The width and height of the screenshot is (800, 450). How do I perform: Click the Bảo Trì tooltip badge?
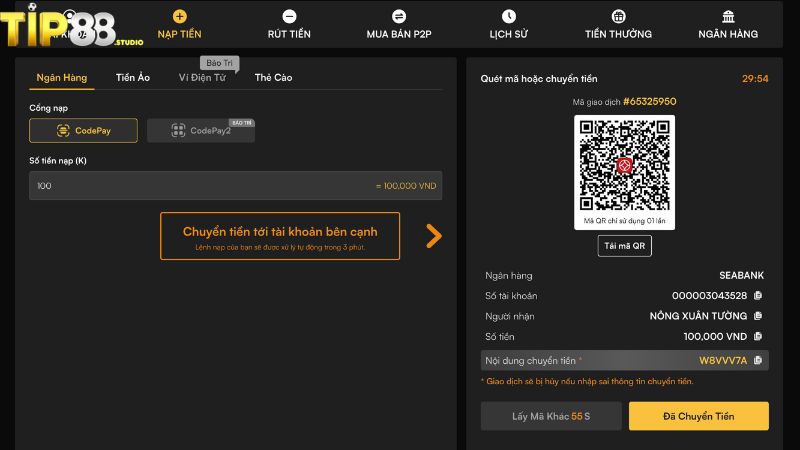[x=219, y=63]
